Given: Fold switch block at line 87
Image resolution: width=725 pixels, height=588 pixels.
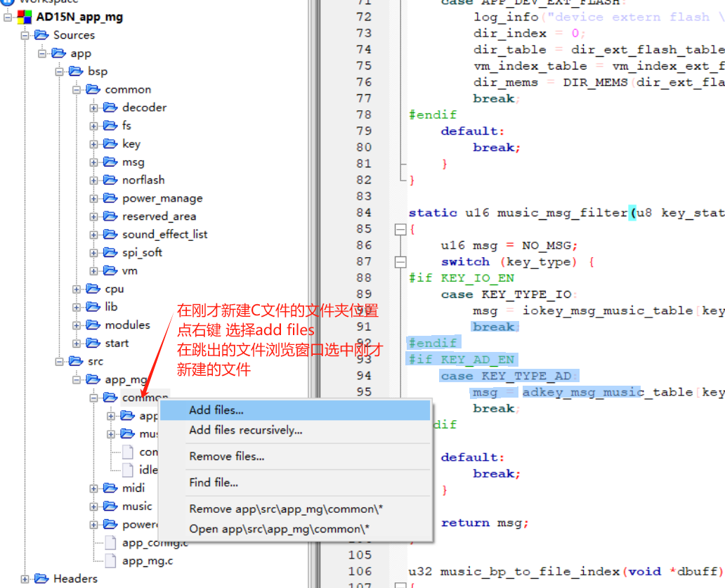Looking at the screenshot, I should click(400, 262).
